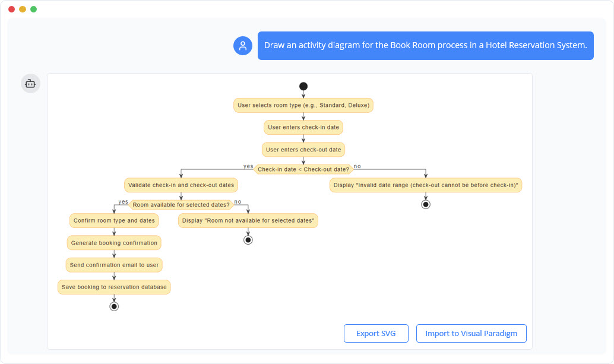Select the 'Room available for selected dates?' decision
The width and height of the screenshot is (614, 364).
[x=180, y=204]
